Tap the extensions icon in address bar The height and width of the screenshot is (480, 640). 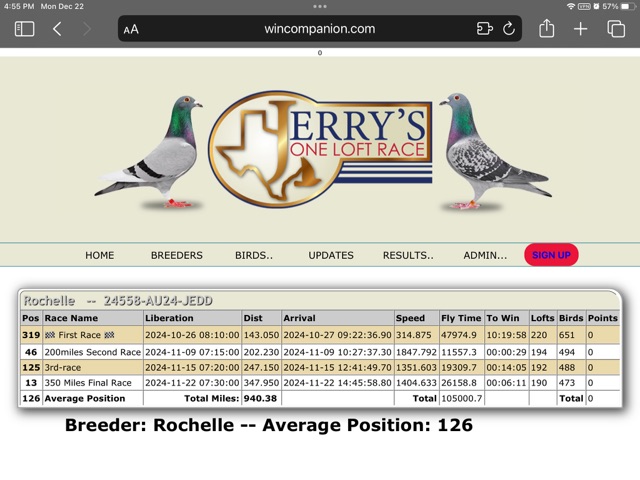(x=485, y=29)
